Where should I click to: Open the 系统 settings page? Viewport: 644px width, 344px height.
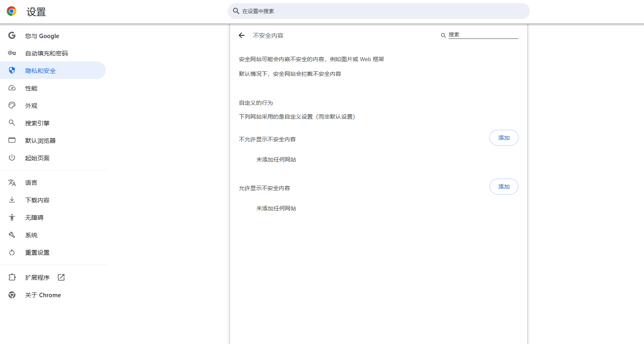click(53, 235)
